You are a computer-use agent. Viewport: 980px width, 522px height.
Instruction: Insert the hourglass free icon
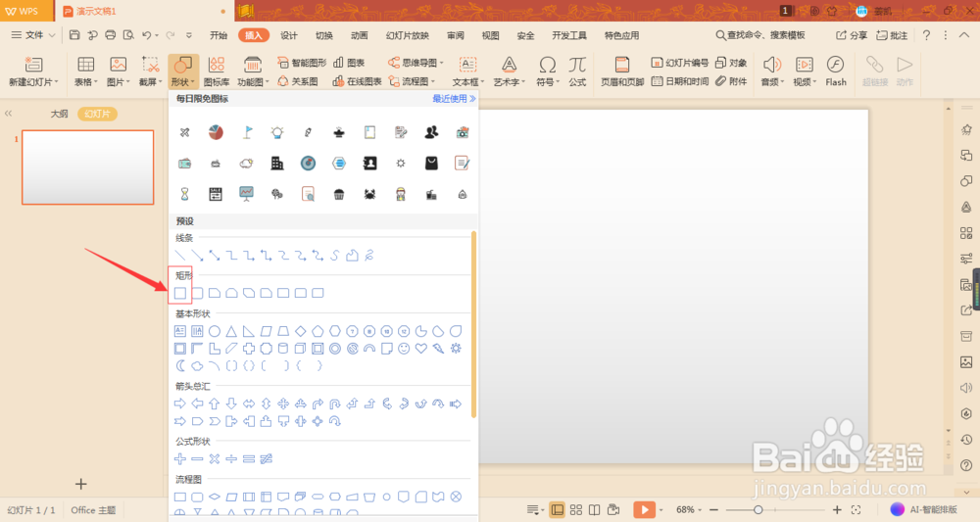[x=184, y=194]
